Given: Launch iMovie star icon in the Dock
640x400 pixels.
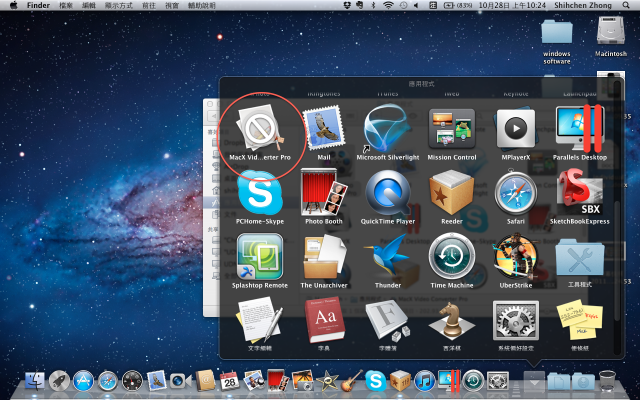Looking at the screenshot, I should (327, 381).
